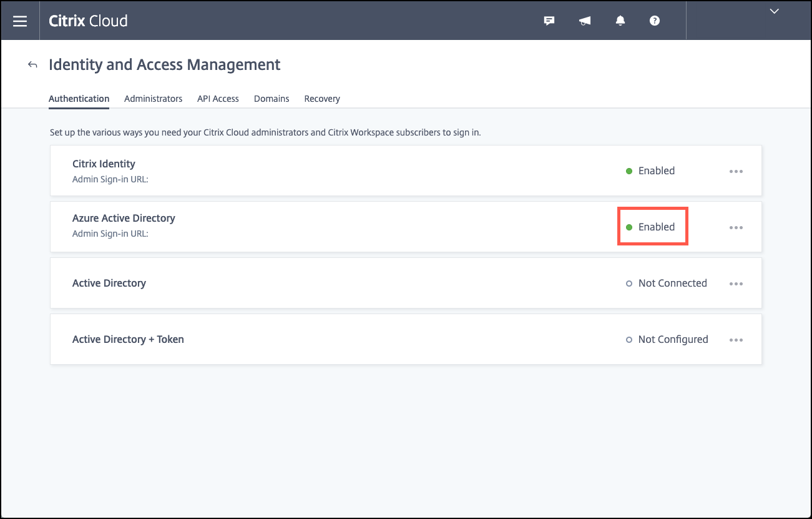Go back using the return arrow
The width and height of the screenshot is (812, 519).
pos(32,65)
